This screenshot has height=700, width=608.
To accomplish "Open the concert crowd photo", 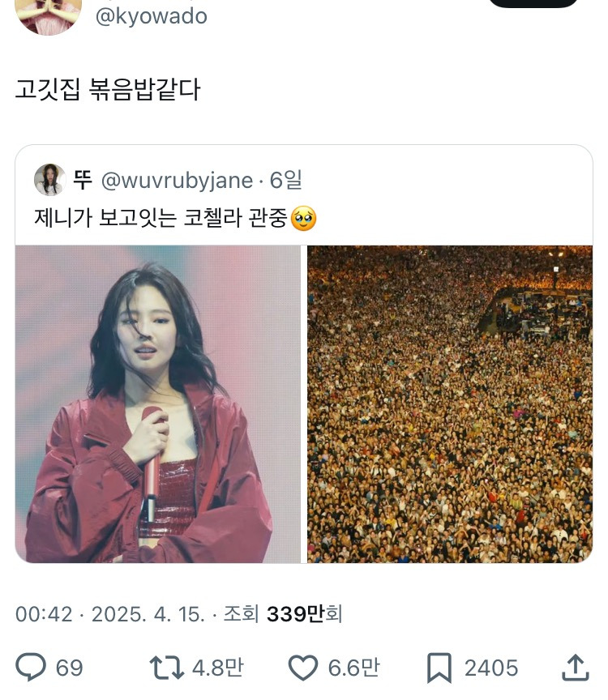I will click(450, 404).
